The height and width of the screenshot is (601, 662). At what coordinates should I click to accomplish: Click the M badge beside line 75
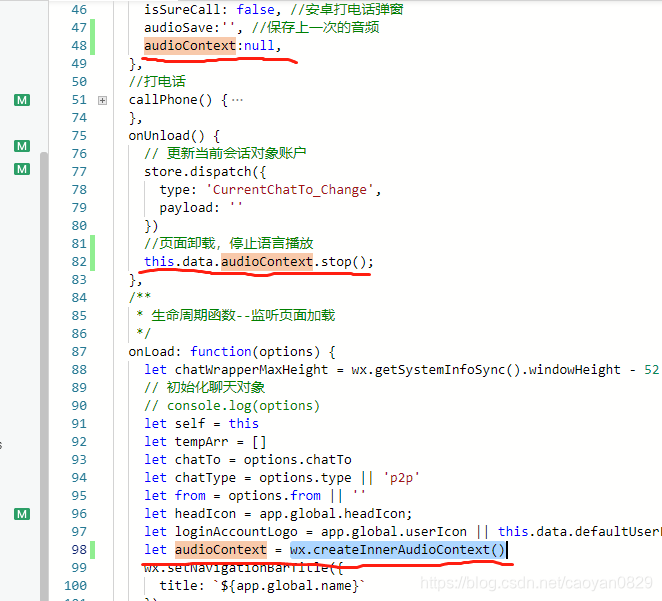[22, 146]
